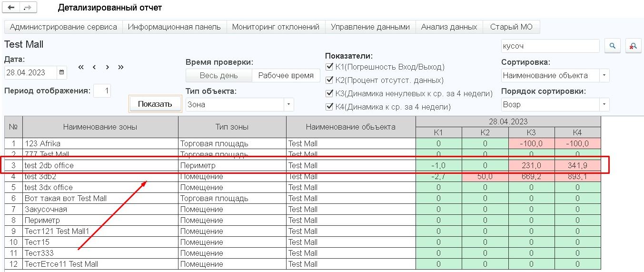Go back with the left arrow button
The width and height of the screenshot is (644, 272).
click(x=11, y=8)
